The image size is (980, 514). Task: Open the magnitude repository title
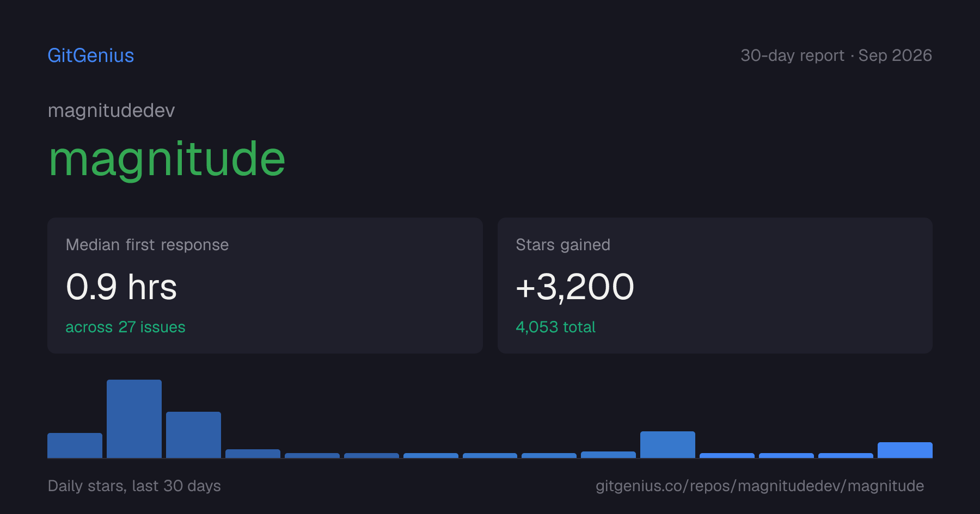pyautogui.click(x=167, y=159)
